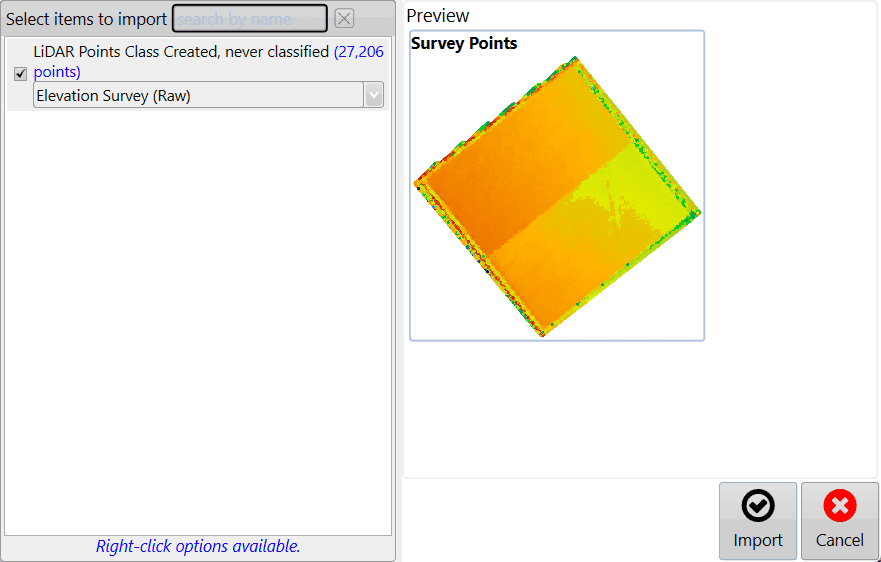Viewport: 881px width, 562px height.
Task: Toggle the LiDAR Points Class checkbox
Action: tap(20, 74)
